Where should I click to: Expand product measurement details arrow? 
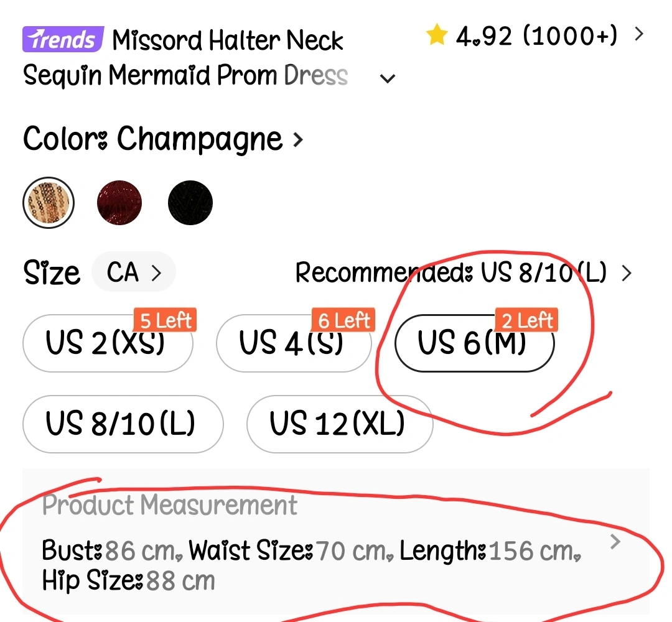615,542
